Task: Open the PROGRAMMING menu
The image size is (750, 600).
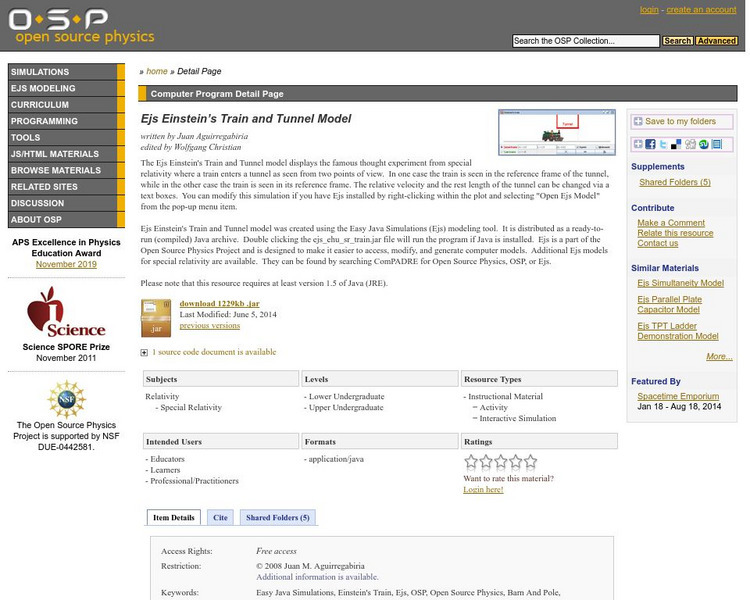Action: point(66,121)
